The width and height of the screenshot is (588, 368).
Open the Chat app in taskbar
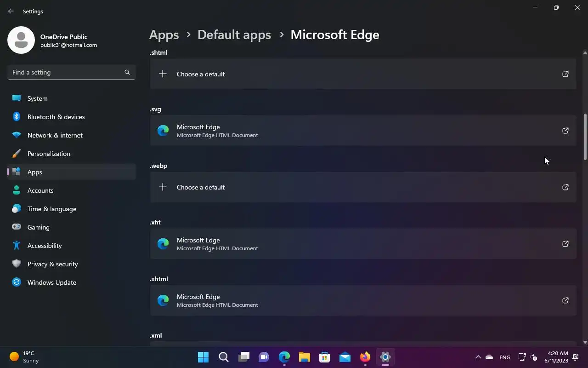point(264,357)
